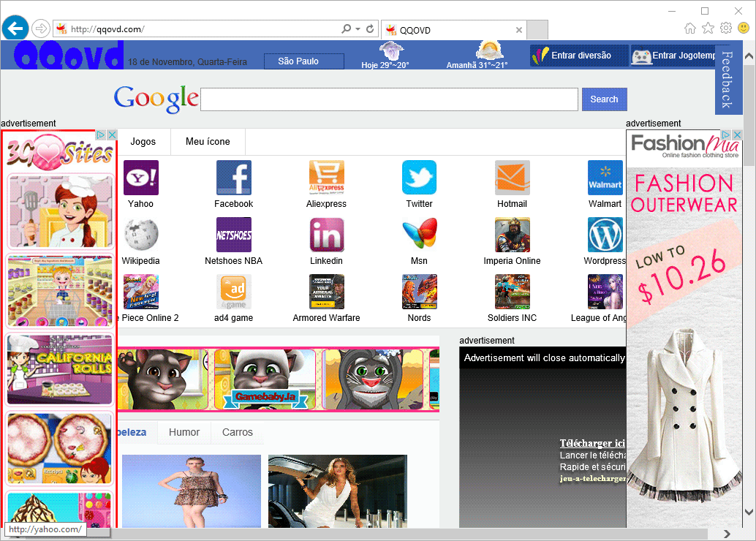Open the leopard dress model photo
756x541 pixels.
(x=192, y=491)
